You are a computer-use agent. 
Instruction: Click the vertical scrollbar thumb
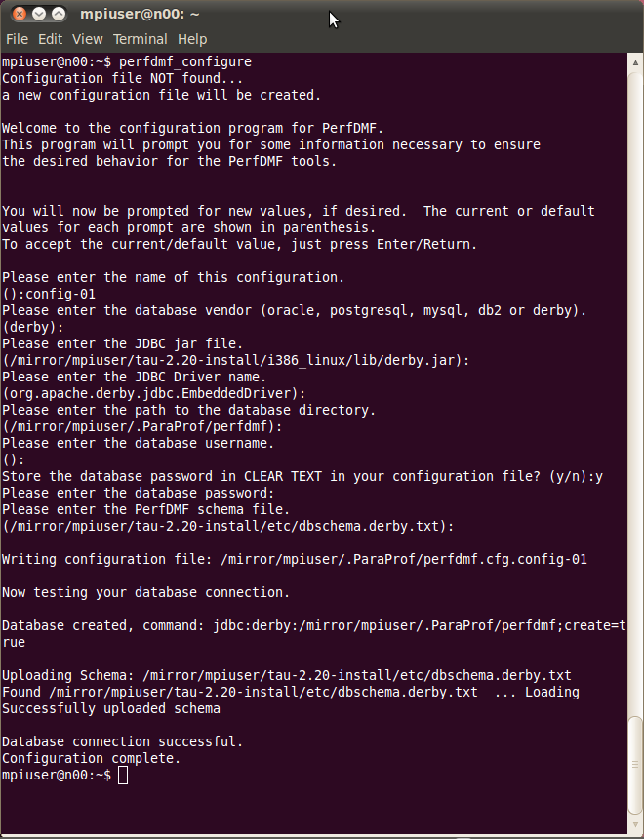click(x=635, y=766)
